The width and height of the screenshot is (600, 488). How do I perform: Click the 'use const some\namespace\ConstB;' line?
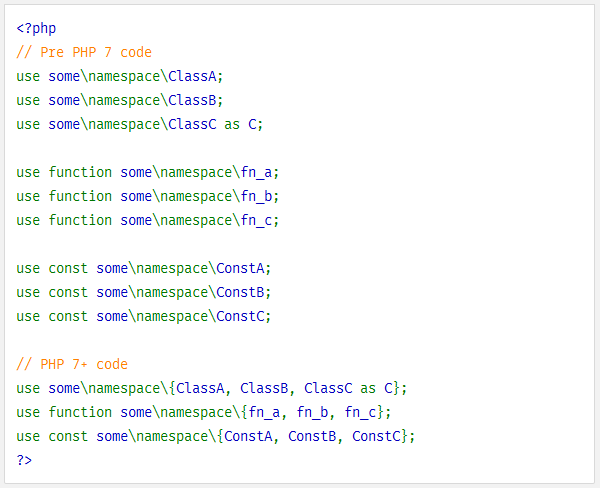pos(144,292)
